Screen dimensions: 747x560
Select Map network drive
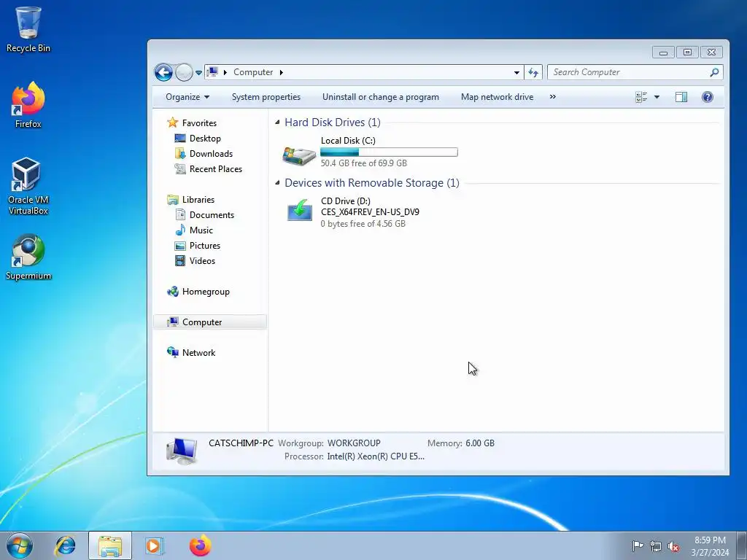click(x=497, y=97)
